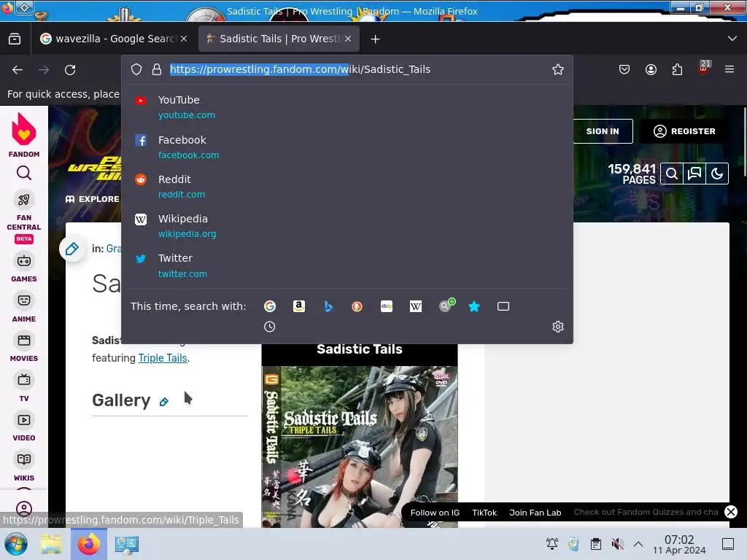Open Anime in Fandom sidebar
The width and height of the screenshot is (747, 560).
click(x=24, y=308)
